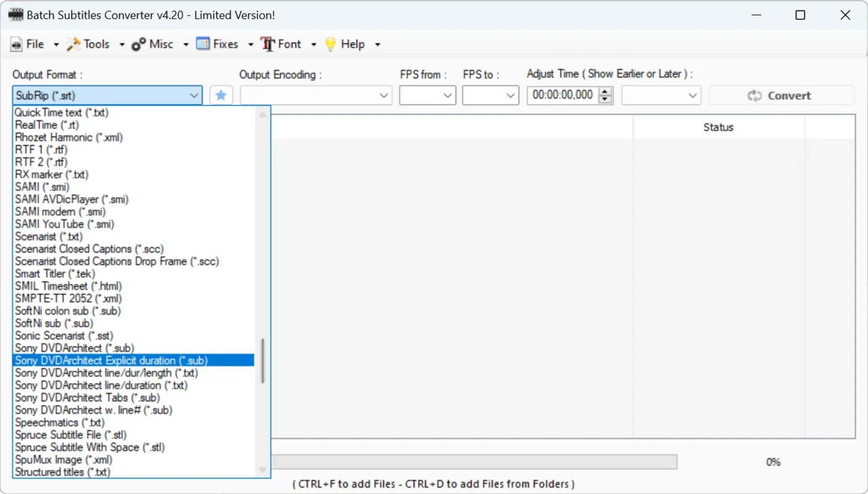Click the Status column header
The height and width of the screenshot is (494, 868).
(719, 127)
